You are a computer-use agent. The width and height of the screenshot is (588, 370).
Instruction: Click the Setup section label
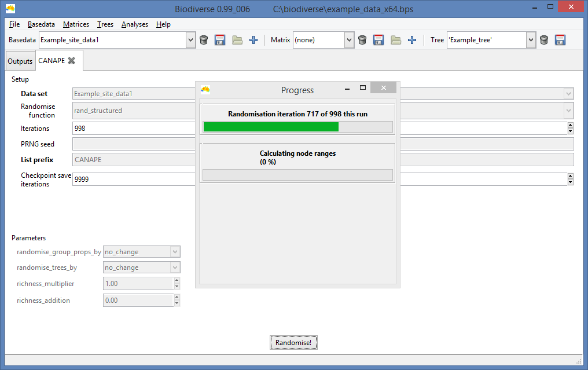click(20, 79)
